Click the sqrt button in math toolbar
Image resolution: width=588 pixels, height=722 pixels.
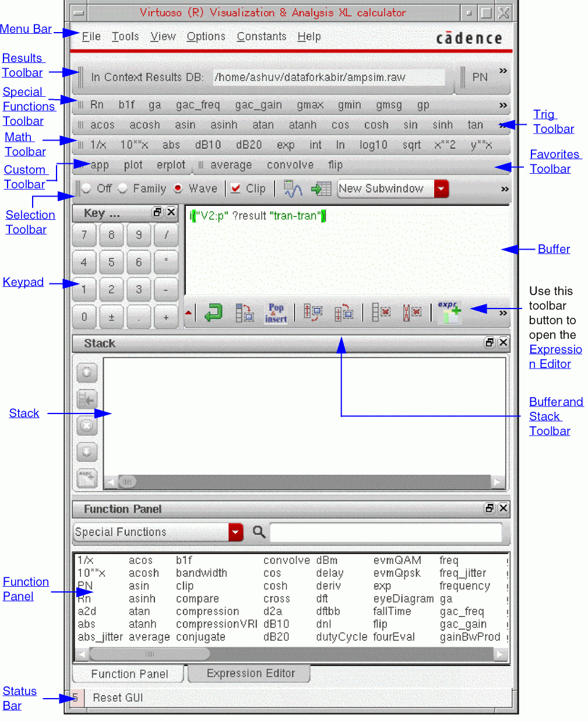point(411,145)
